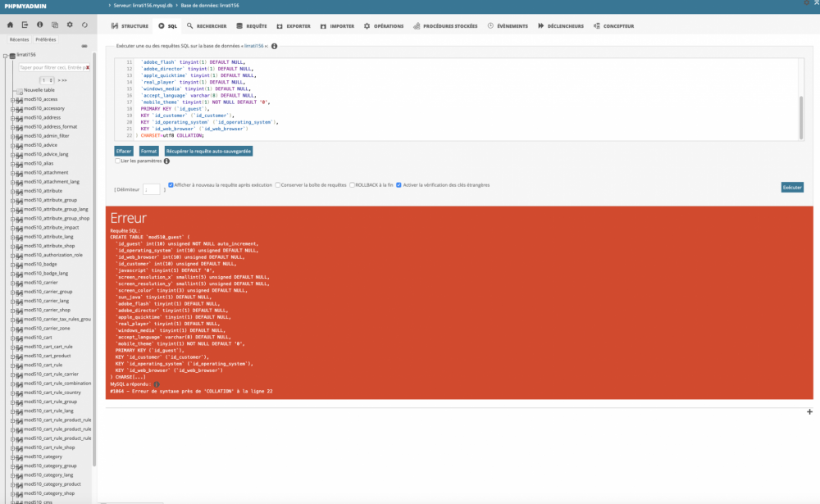820x504 pixels.
Task: Click Récupérer la requête auto-sauvegardée button
Action: pos(208,151)
